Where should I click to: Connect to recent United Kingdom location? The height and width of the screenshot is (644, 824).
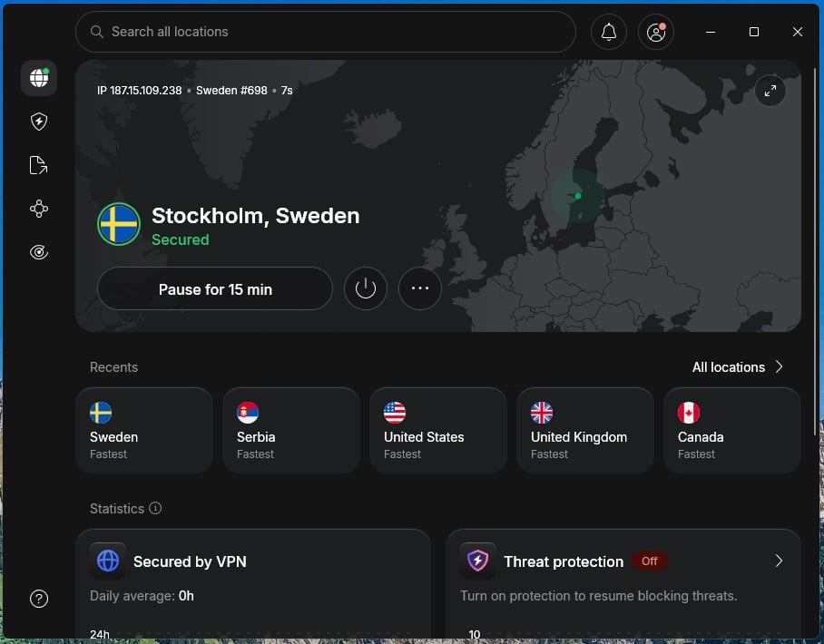point(585,430)
